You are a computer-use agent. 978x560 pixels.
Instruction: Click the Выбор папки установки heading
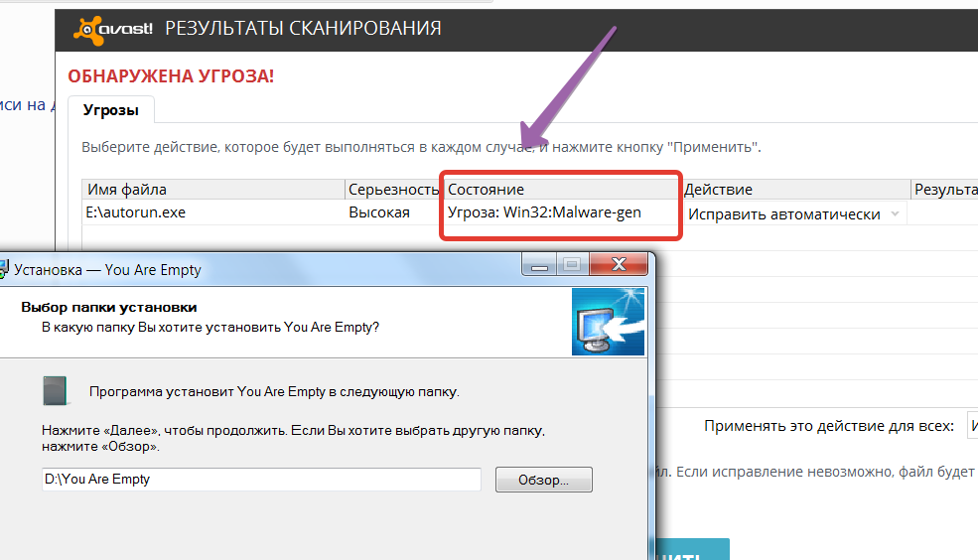click(x=109, y=308)
